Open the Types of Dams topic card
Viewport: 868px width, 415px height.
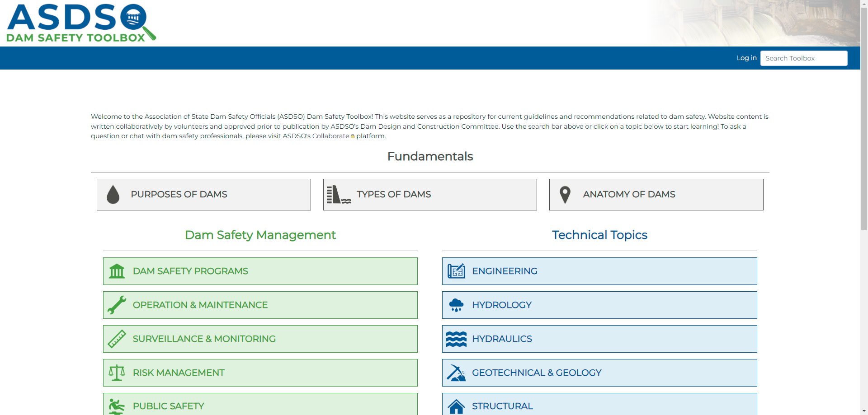pos(429,194)
